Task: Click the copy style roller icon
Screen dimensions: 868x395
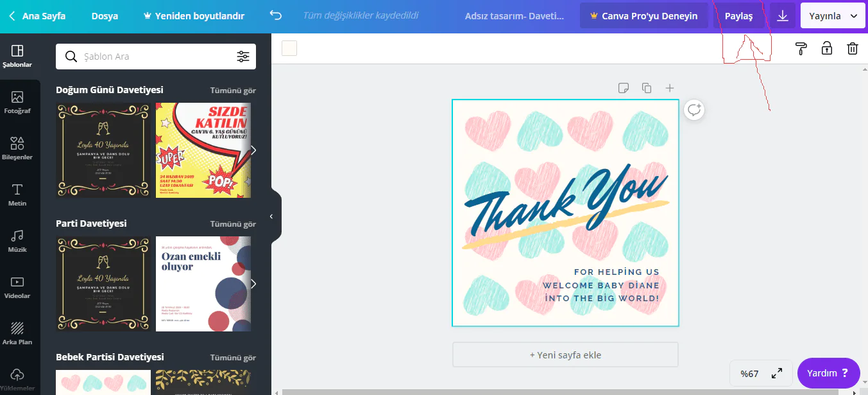Action: (x=801, y=48)
